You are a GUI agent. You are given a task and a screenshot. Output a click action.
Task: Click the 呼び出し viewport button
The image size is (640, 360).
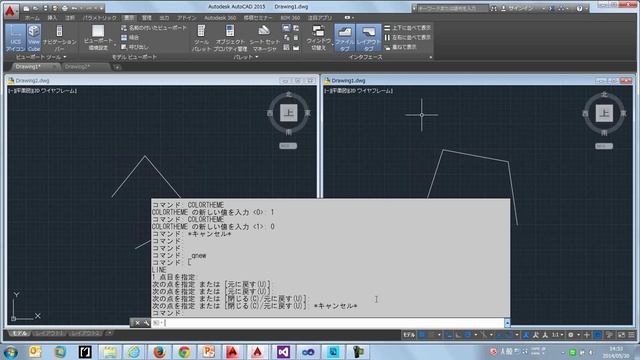(x=135, y=47)
